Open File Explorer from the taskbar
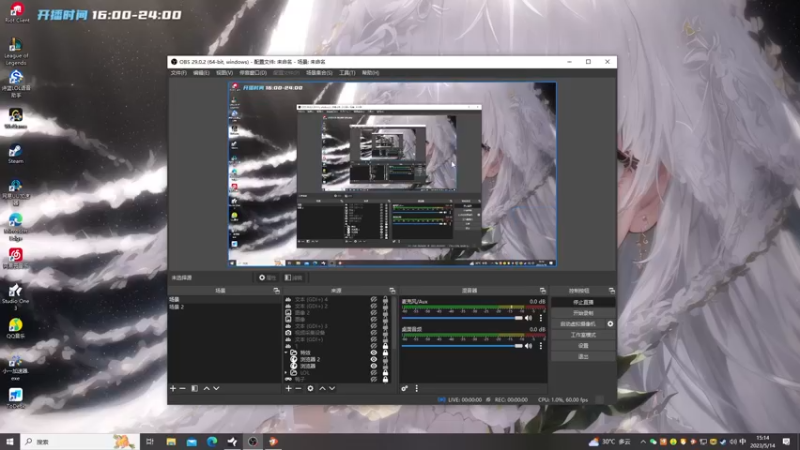800x450 pixels. (x=171, y=441)
